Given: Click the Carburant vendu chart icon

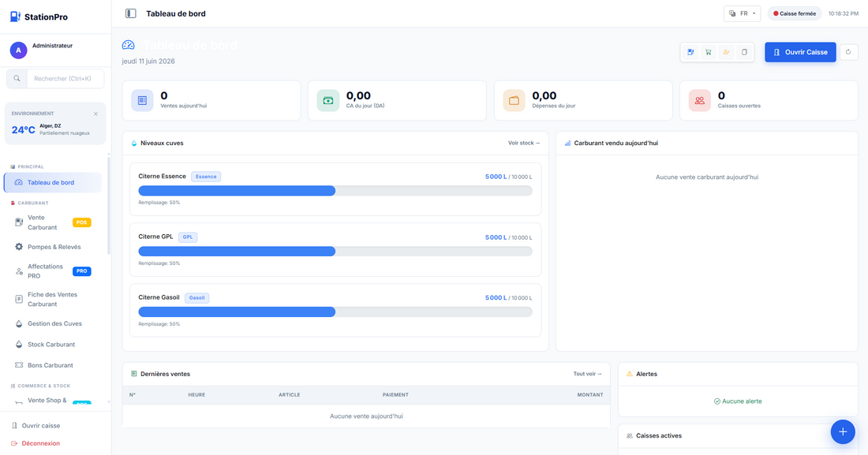Looking at the screenshot, I should 567,144.
